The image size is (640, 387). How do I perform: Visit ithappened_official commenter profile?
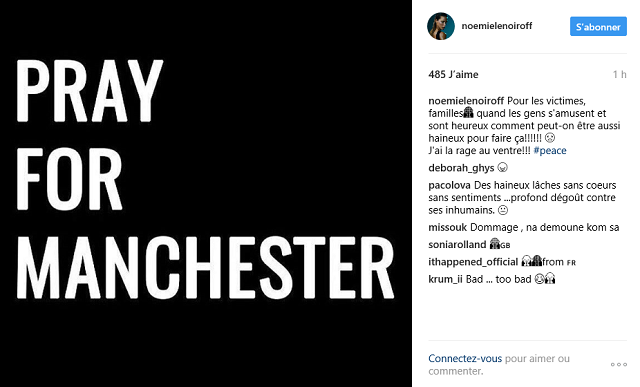(x=473, y=262)
